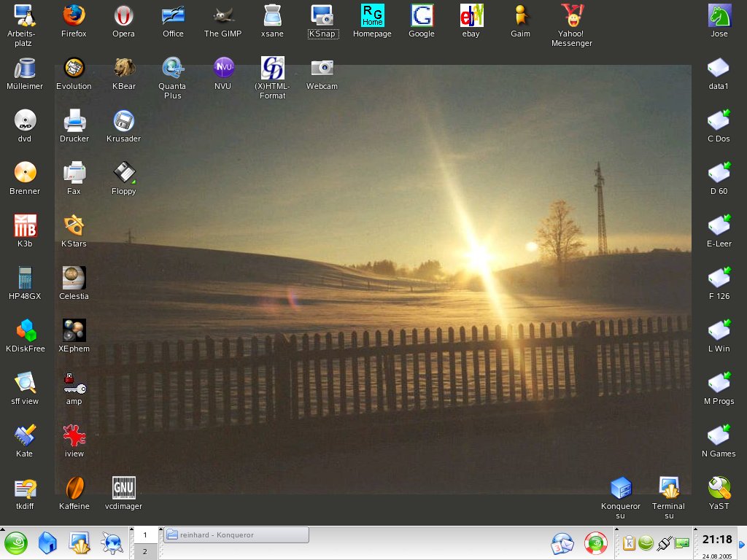The image size is (747, 560).
Task: Open the C Dos drive icon
Action: (719, 121)
